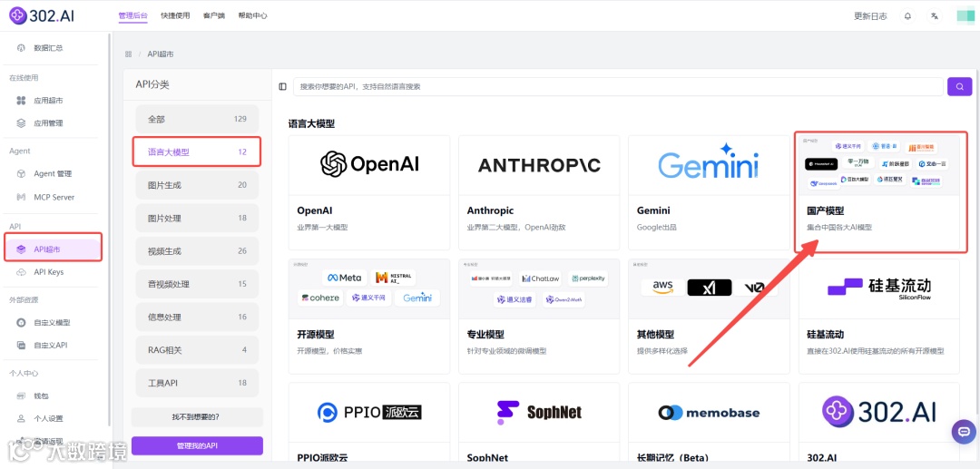The height and width of the screenshot is (469, 980).
Task: Open the 国产模型 card
Action: (x=879, y=193)
